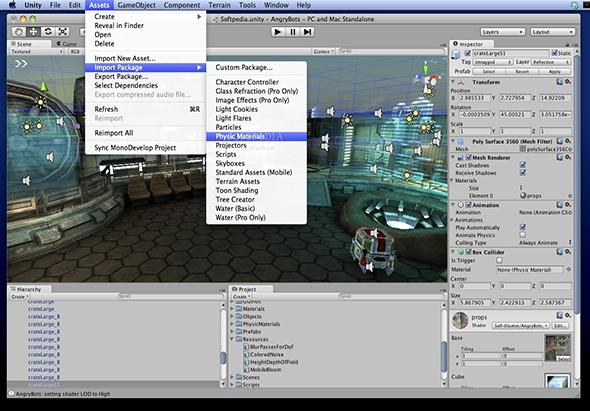The height and width of the screenshot is (411, 590).
Task: Pick Box Collider physic material selector circle
Action: tap(569, 269)
